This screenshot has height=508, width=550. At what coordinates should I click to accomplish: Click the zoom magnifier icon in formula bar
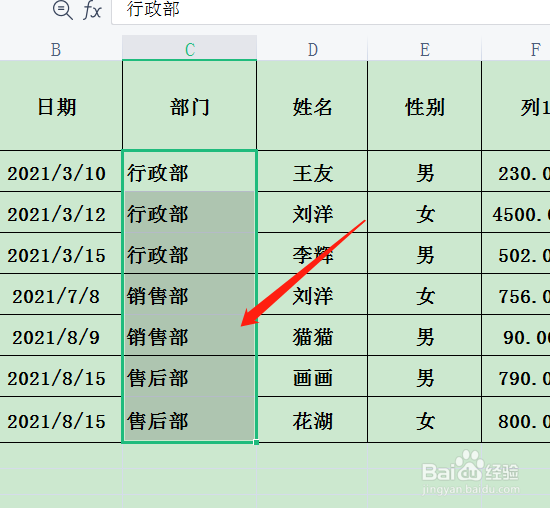(63, 10)
